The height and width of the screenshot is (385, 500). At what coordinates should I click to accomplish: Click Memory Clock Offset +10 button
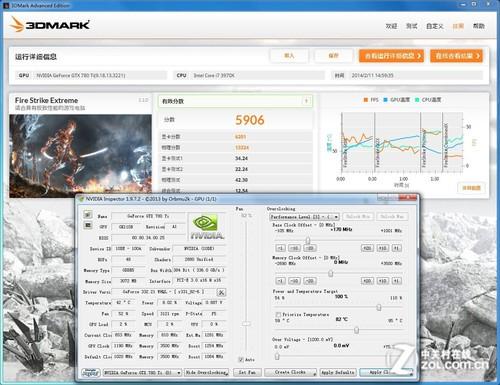point(383,281)
